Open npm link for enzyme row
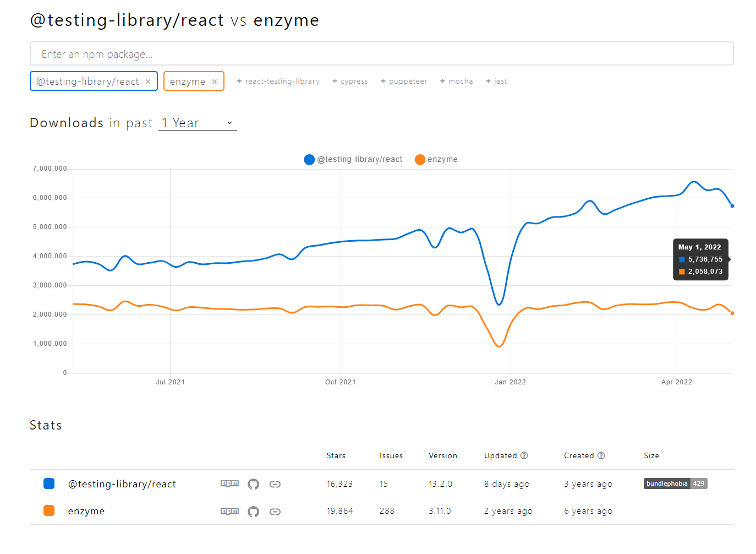Screen dimensions: 756x554 (229, 511)
